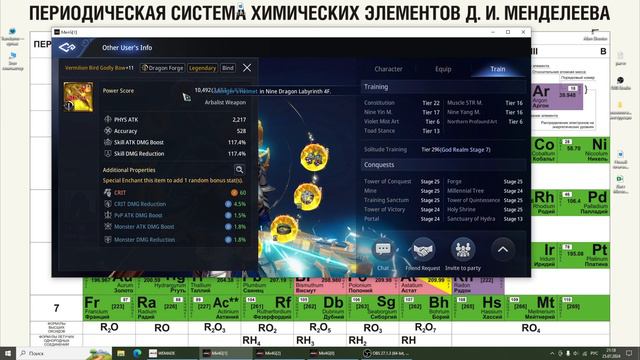Screen dimensions: 640x360
Task: Click the back arrow in Other User's Info
Action: point(67,47)
